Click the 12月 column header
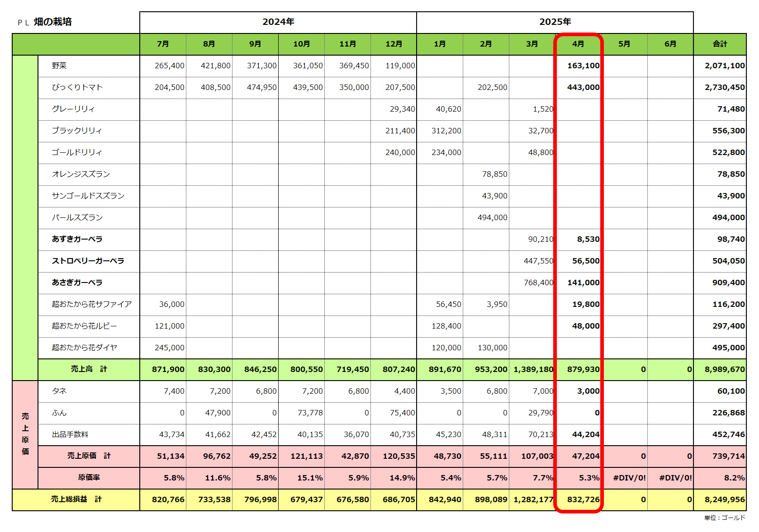Image resolution: width=759 pixels, height=532 pixels. 394,44
